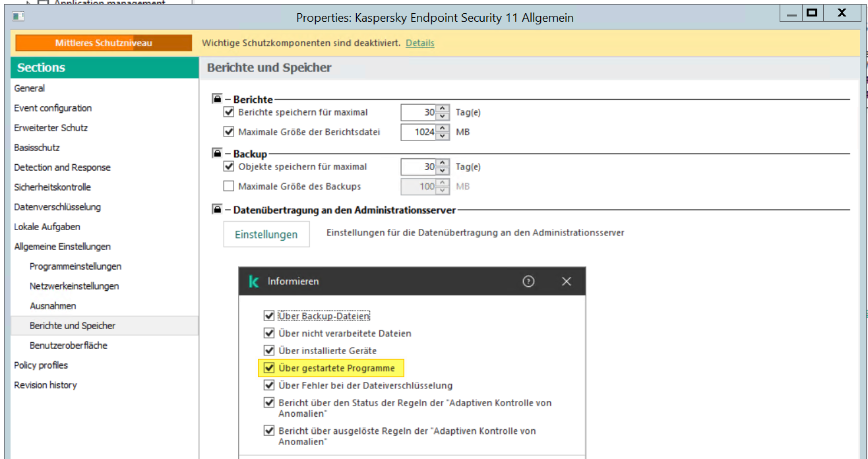The image size is (868, 459).
Task: Select 'Ausnahmen' in Sections list
Action: [53, 306]
